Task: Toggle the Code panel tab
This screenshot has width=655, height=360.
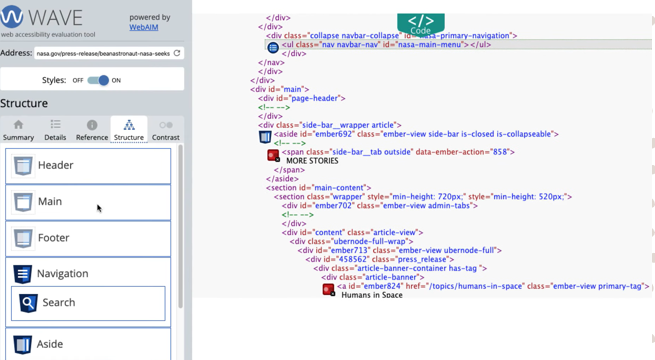Action: pos(421,24)
